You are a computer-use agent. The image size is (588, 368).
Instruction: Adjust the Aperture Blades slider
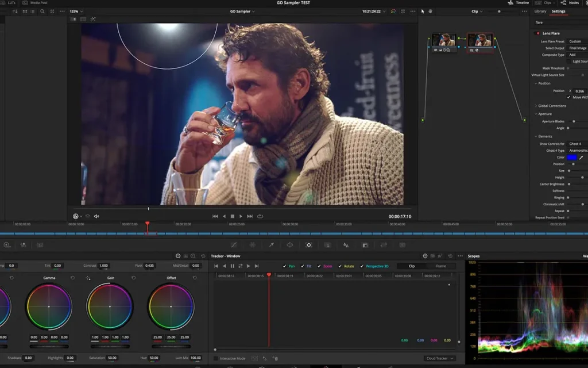pos(574,121)
